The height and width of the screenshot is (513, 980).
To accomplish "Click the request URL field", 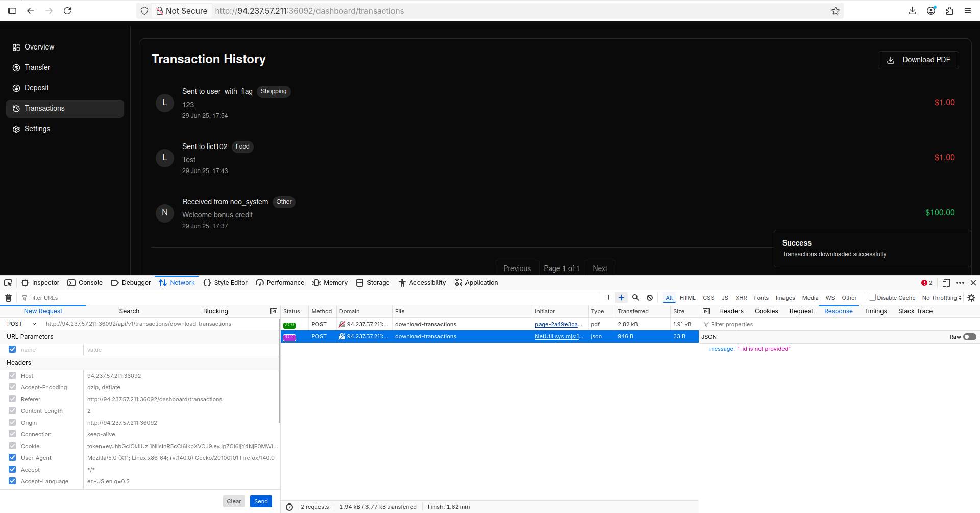I will coord(161,324).
